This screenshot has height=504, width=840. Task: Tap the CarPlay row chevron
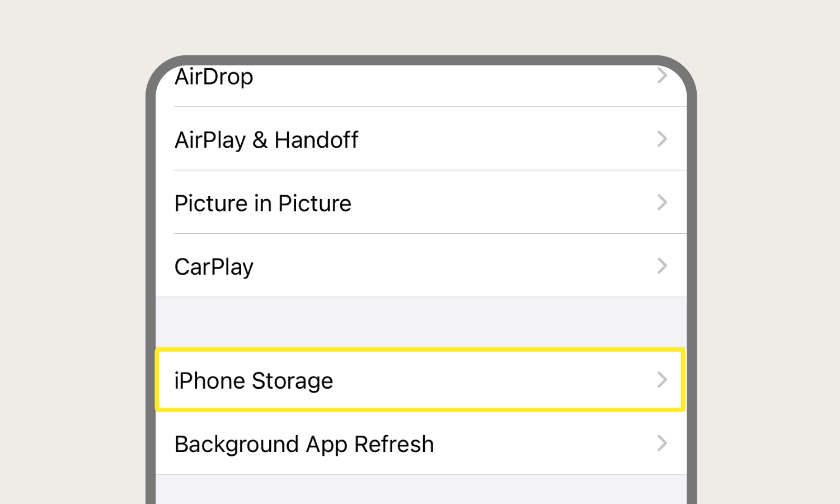(x=662, y=266)
